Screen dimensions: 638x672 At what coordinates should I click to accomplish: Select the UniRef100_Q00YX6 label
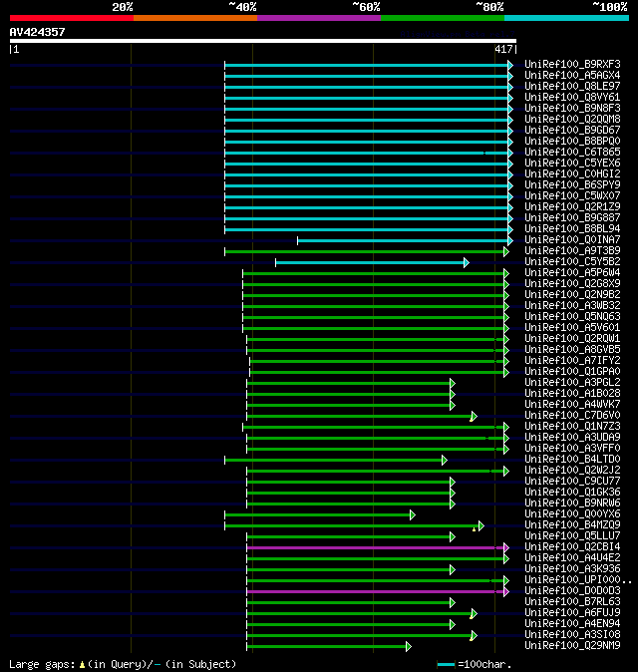coord(572,513)
